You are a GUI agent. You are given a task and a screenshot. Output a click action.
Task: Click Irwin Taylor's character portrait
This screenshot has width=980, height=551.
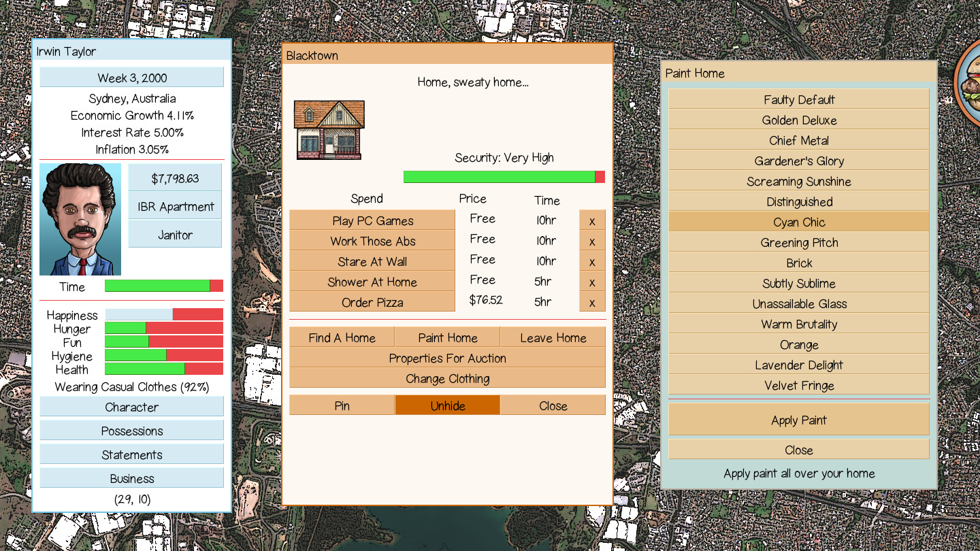[x=79, y=218]
